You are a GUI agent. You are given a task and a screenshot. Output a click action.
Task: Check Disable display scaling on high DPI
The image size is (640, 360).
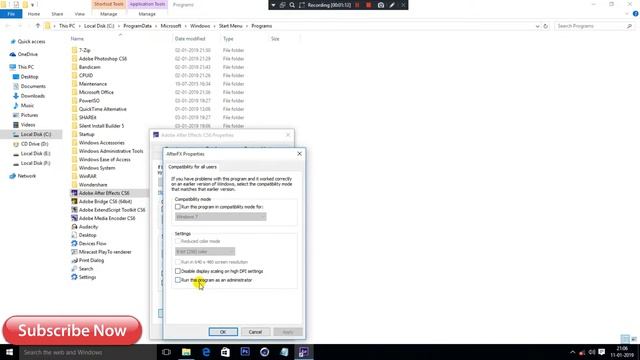[178, 271]
